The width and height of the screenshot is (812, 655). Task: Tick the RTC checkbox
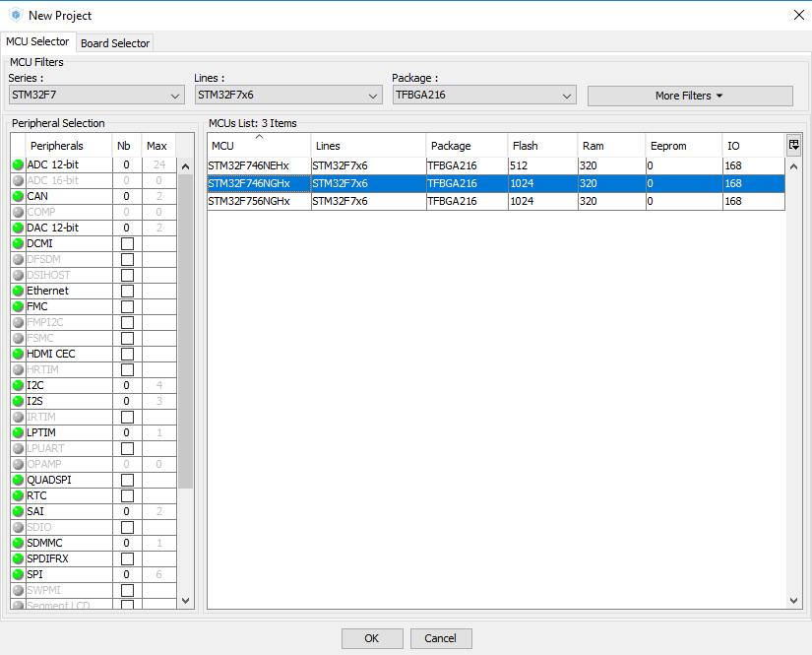click(x=127, y=495)
